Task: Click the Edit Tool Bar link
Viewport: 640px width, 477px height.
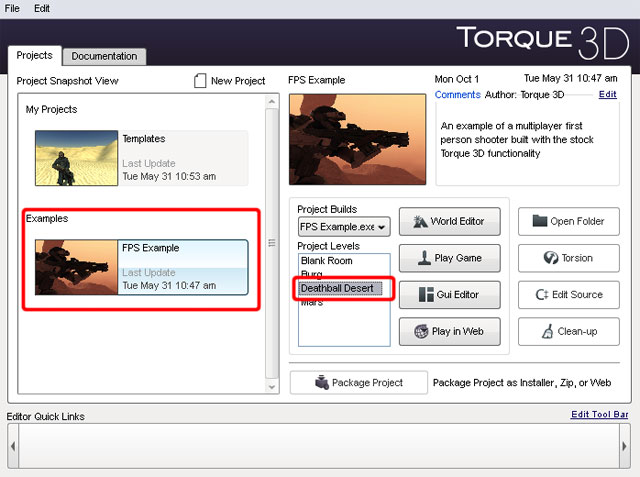Action: [600, 415]
